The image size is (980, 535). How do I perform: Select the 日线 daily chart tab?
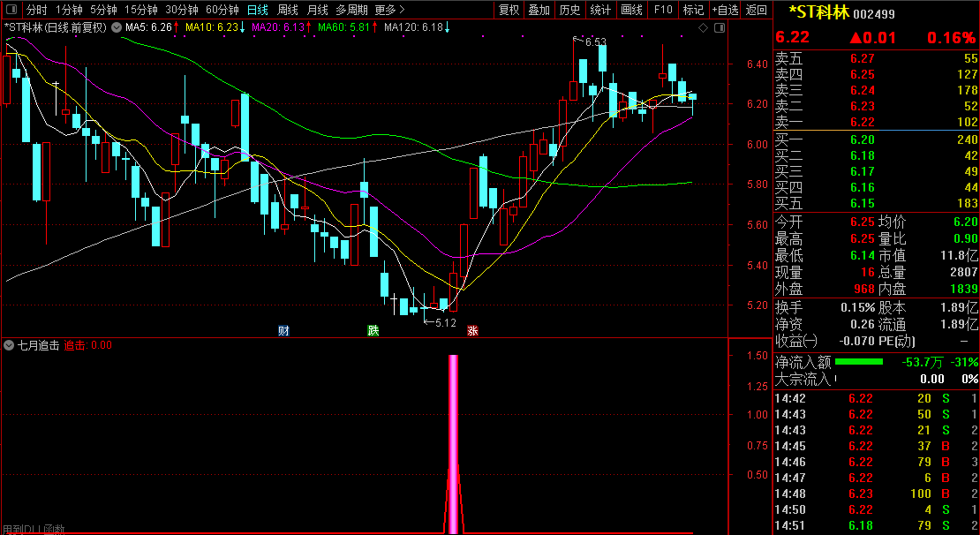[258, 10]
